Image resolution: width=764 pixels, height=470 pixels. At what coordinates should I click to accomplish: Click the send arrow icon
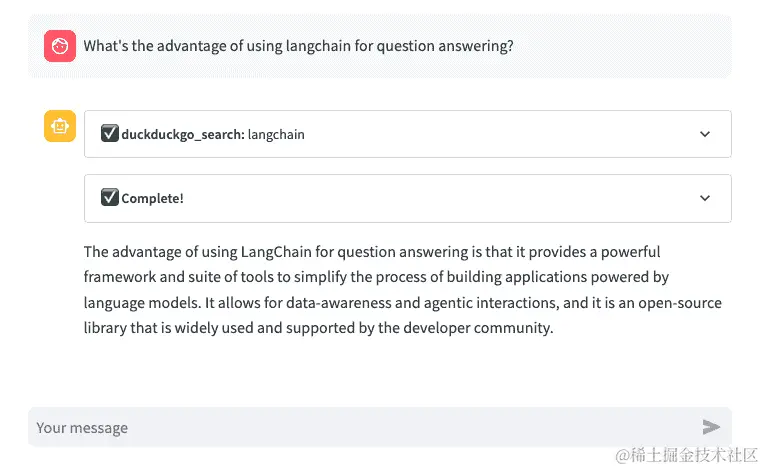click(x=711, y=427)
